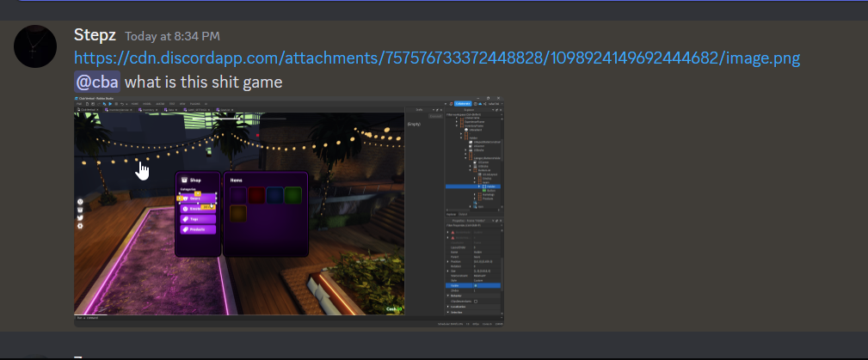Open the HOME ribbon tab in Studio

[x=134, y=104]
